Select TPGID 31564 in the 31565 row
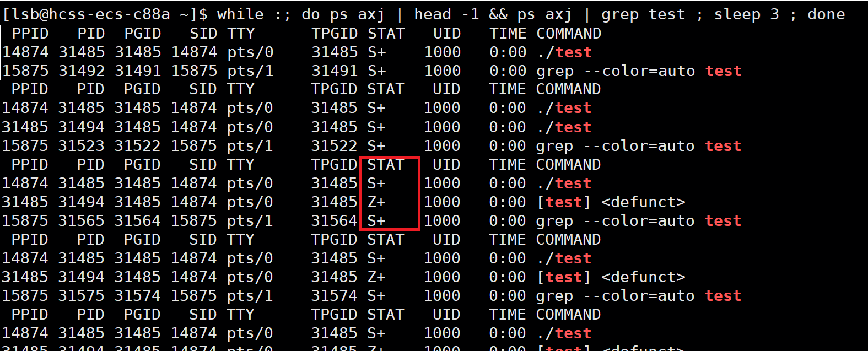This screenshot has width=868, height=351. pos(334,221)
